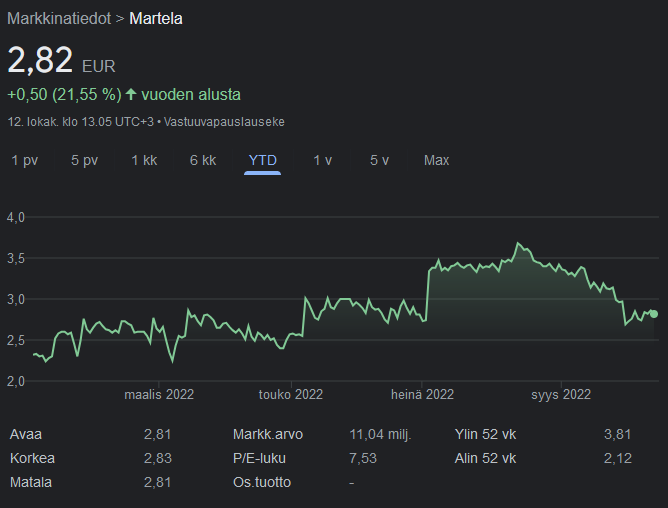Show the 1 v range tab
The image size is (668, 508).
[x=322, y=160]
